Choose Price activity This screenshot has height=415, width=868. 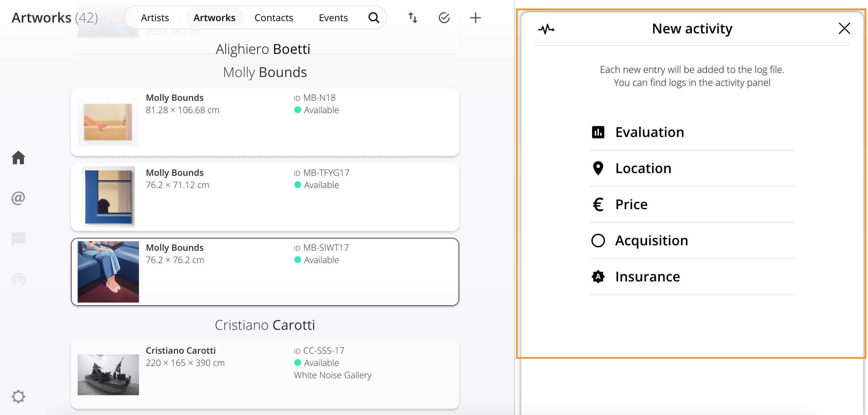coord(692,204)
